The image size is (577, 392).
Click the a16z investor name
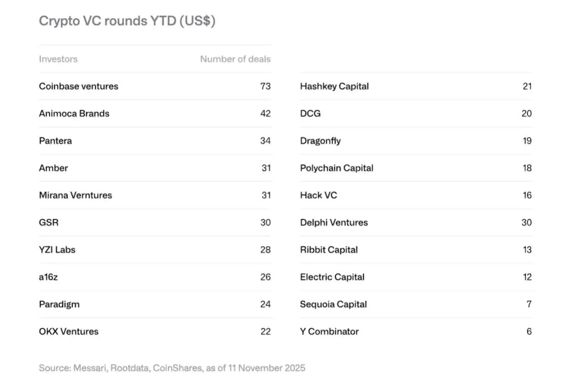click(48, 277)
